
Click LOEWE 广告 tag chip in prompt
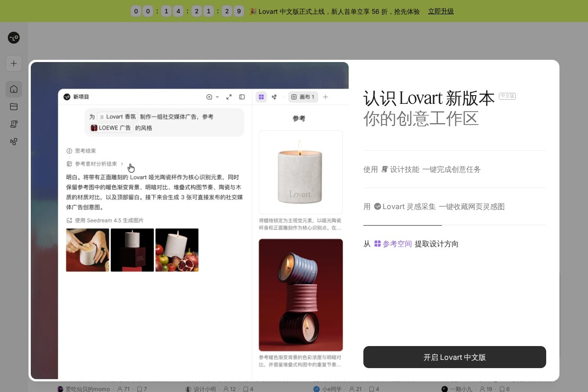pyautogui.click(x=111, y=128)
